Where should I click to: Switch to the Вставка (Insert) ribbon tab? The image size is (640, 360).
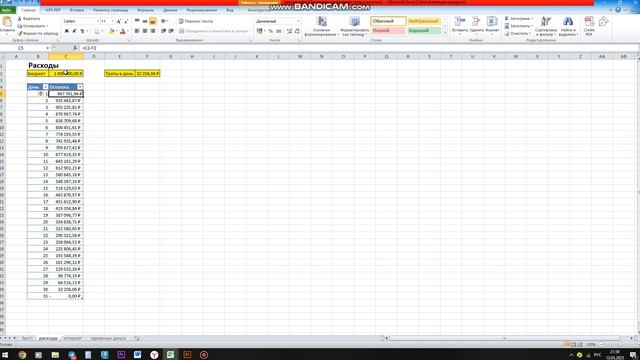(77, 10)
